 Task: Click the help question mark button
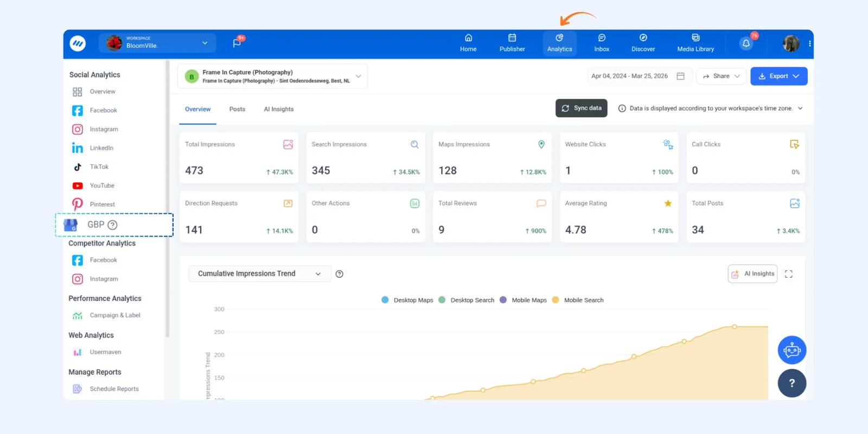pyautogui.click(x=792, y=383)
